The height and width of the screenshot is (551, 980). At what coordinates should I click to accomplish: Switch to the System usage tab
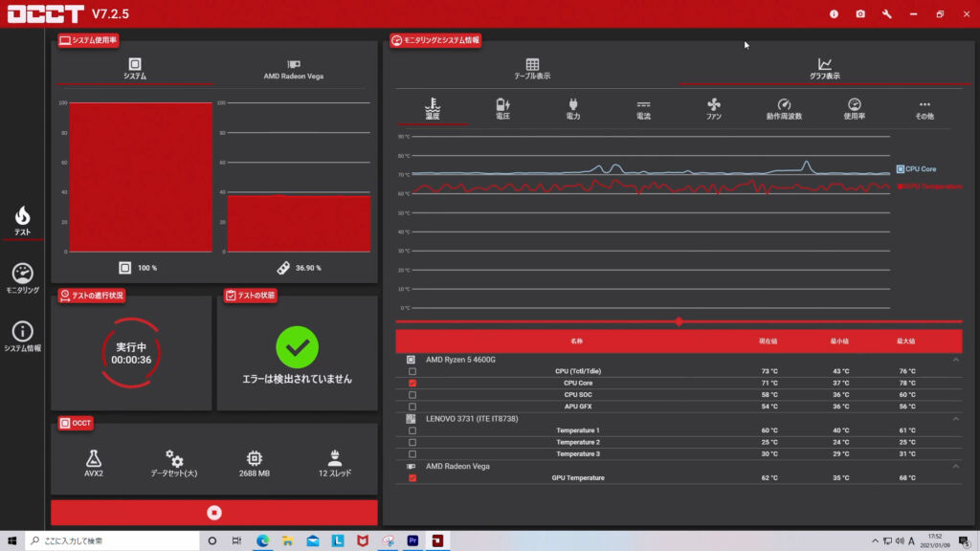tap(135, 69)
